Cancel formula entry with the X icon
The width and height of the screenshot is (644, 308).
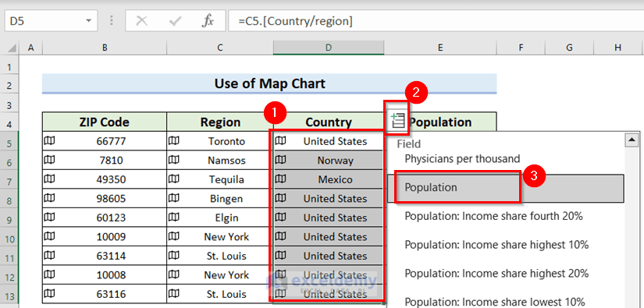tap(142, 21)
